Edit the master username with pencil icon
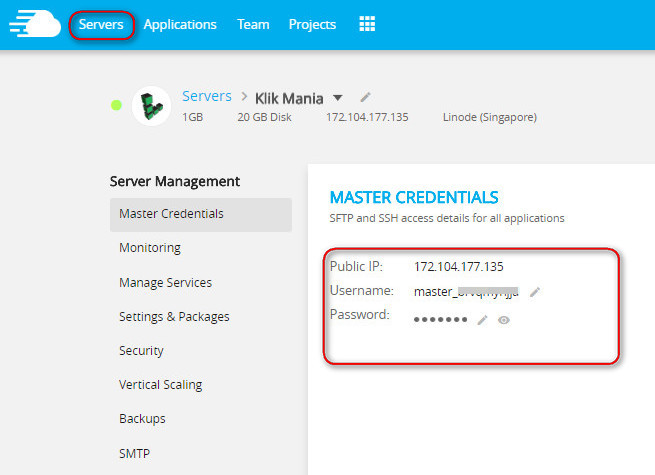Viewport: 655px width, 475px height. (535, 292)
